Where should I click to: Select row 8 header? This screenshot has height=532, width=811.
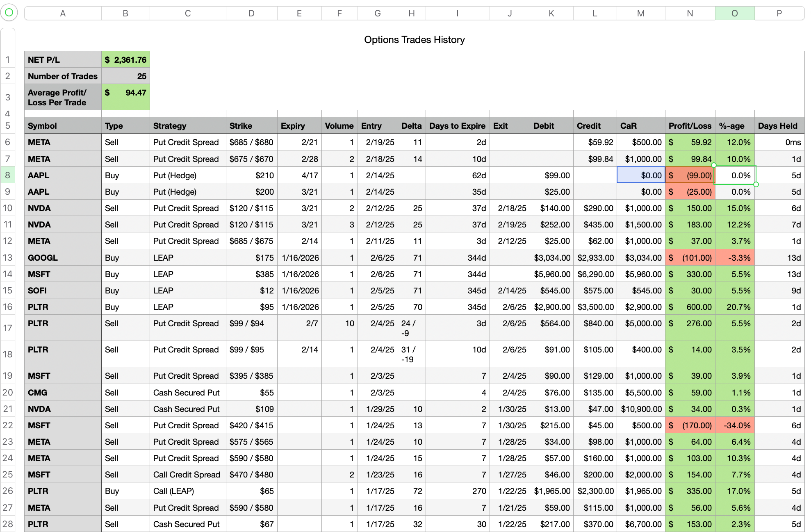click(8, 175)
